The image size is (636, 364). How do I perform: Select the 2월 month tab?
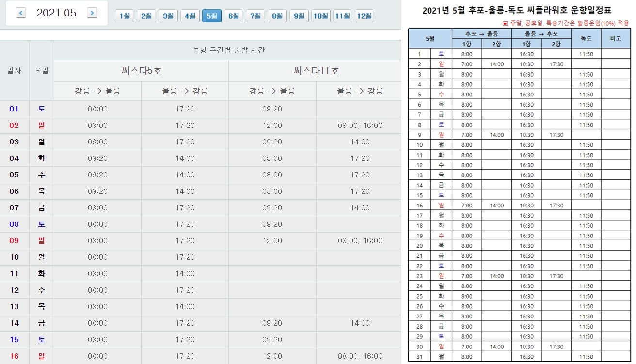(x=146, y=16)
